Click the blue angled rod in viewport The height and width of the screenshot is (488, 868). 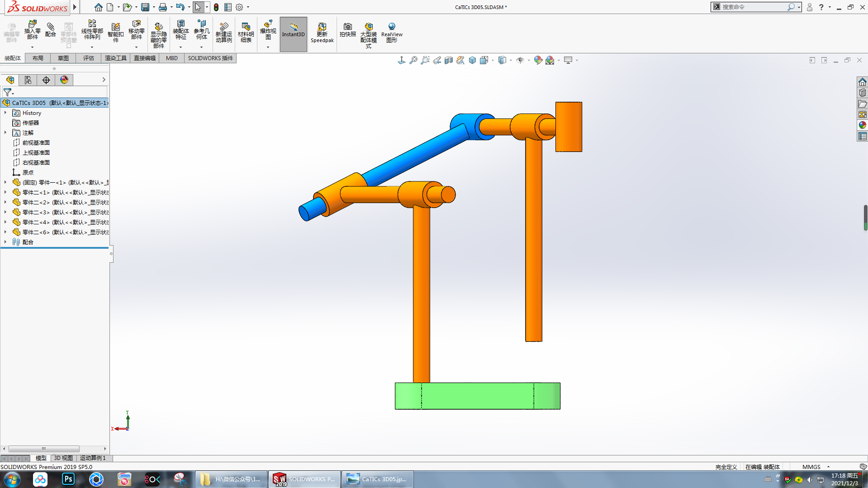click(x=416, y=156)
